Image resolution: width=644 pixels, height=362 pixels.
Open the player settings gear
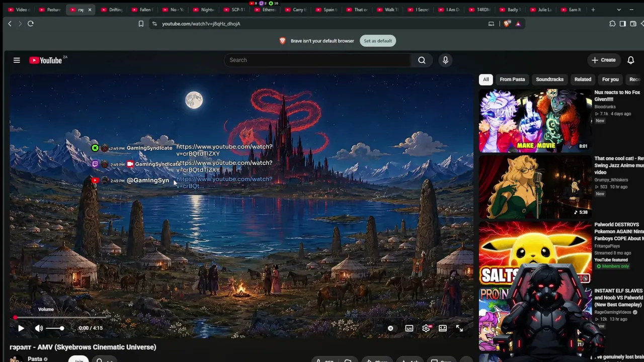426,328
